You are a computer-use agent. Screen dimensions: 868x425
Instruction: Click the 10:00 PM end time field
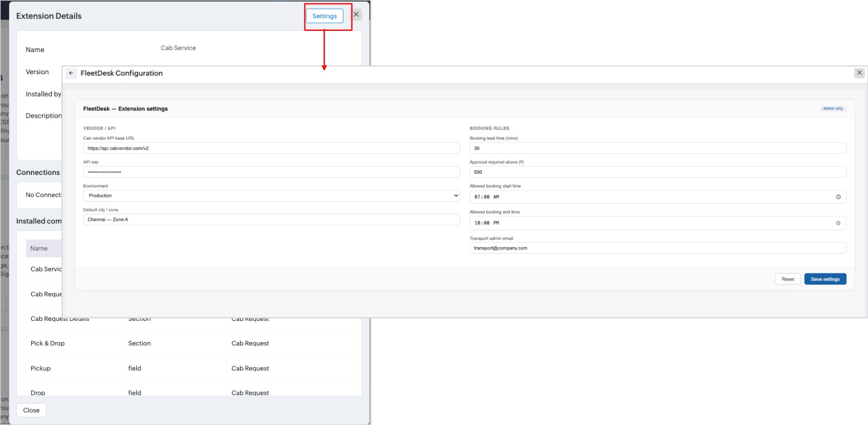click(657, 223)
